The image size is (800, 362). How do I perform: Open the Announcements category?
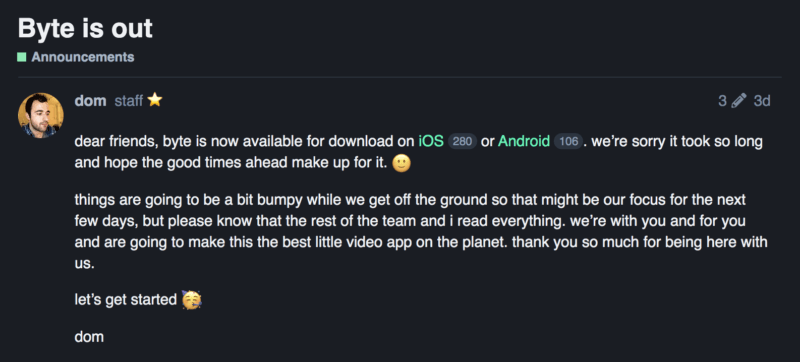click(x=83, y=57)
